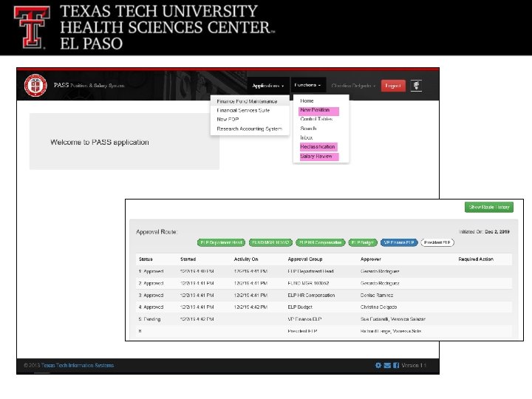Open the settings gear icon in the footer
Image resolution: width=532 pixels, height=399 pixels.
click(378, 365)
